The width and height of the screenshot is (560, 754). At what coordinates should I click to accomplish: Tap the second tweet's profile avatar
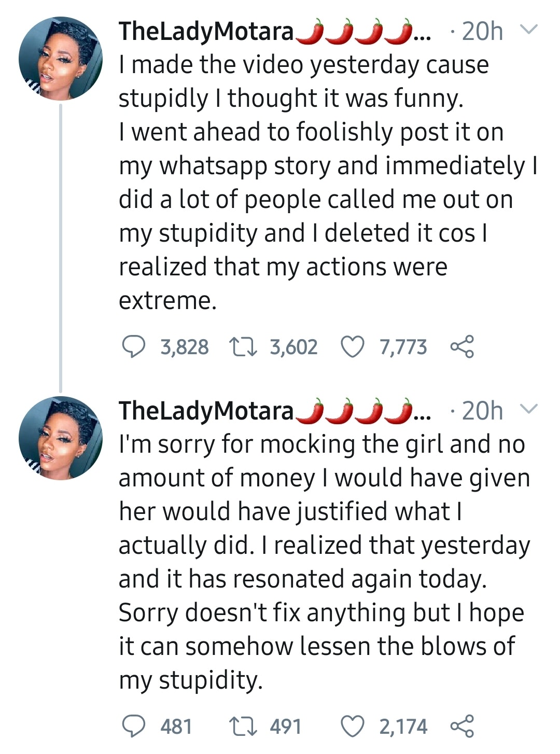coord(60,438)
